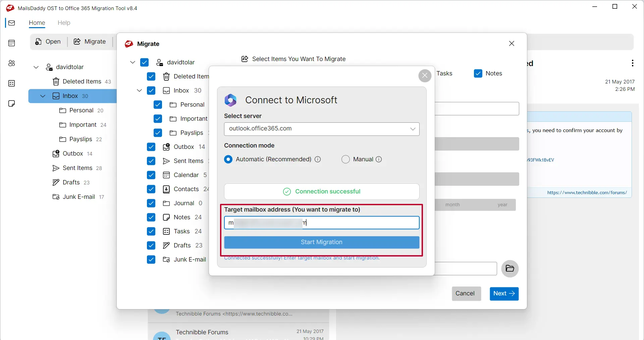The height and width of the screenshot is (340, 644).
Task: Open the Select server dropdown
Action: [x=322, y=129]
